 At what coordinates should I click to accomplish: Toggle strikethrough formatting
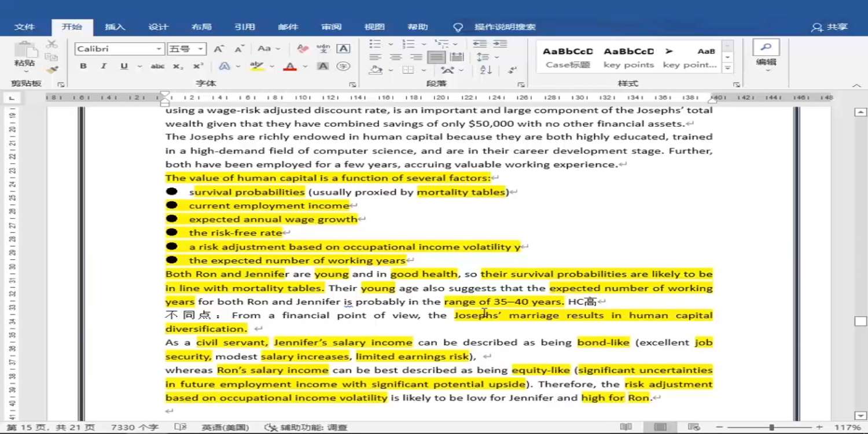pos(157,67)
